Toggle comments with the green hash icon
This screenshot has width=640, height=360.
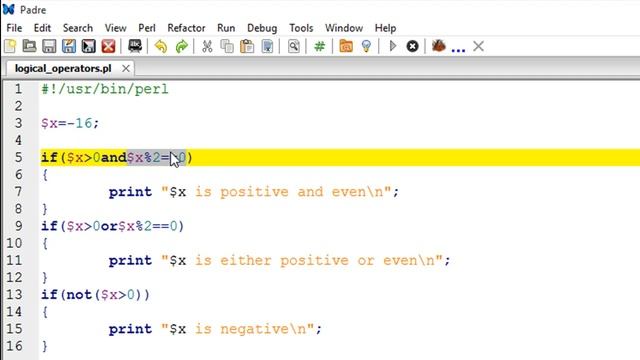click(320, 46)
